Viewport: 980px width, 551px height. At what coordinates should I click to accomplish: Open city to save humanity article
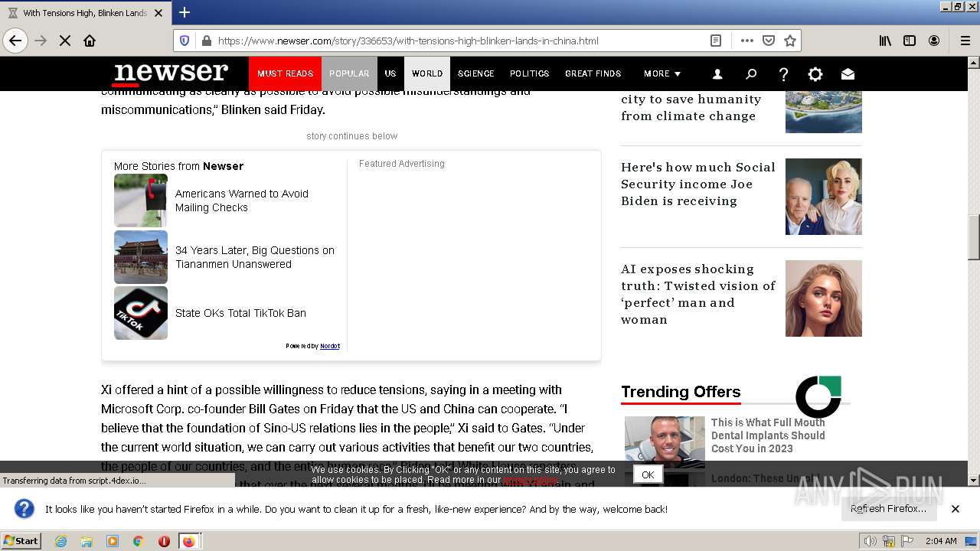[x=691, y=107]
